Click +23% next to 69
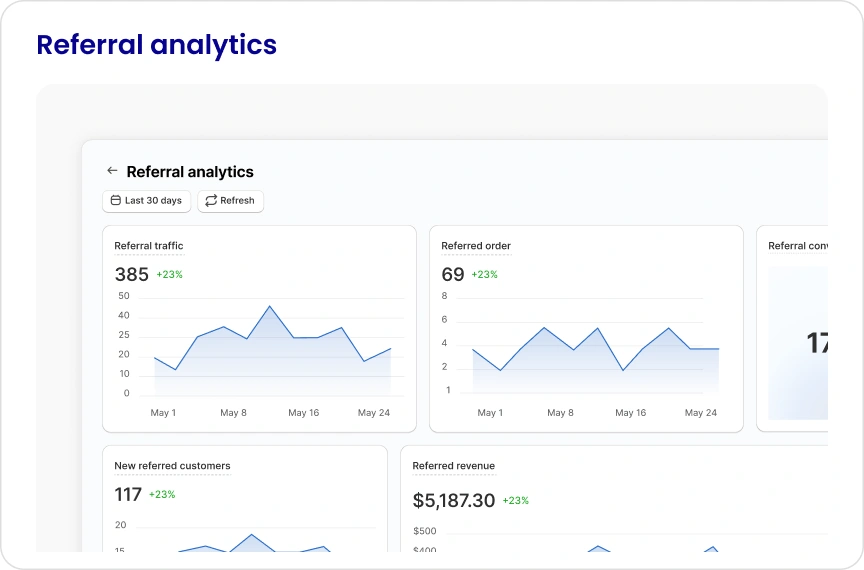Image resolution: width=864 pixels, height=570 pixels. point(484,275)
